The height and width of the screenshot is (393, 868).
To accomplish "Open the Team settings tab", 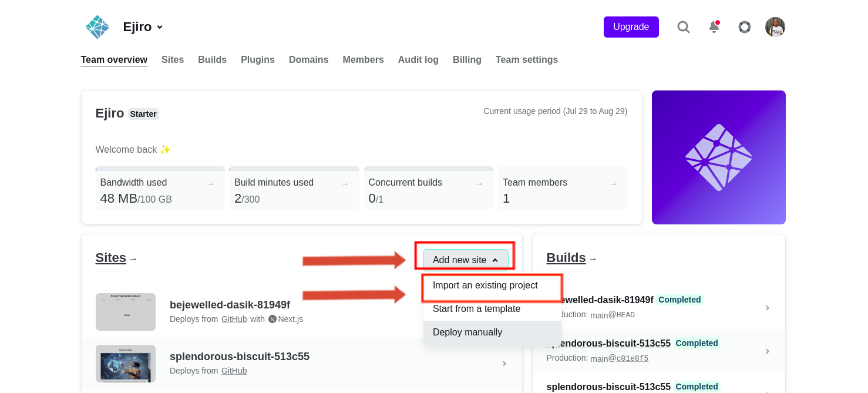I will tap(527, 60).
